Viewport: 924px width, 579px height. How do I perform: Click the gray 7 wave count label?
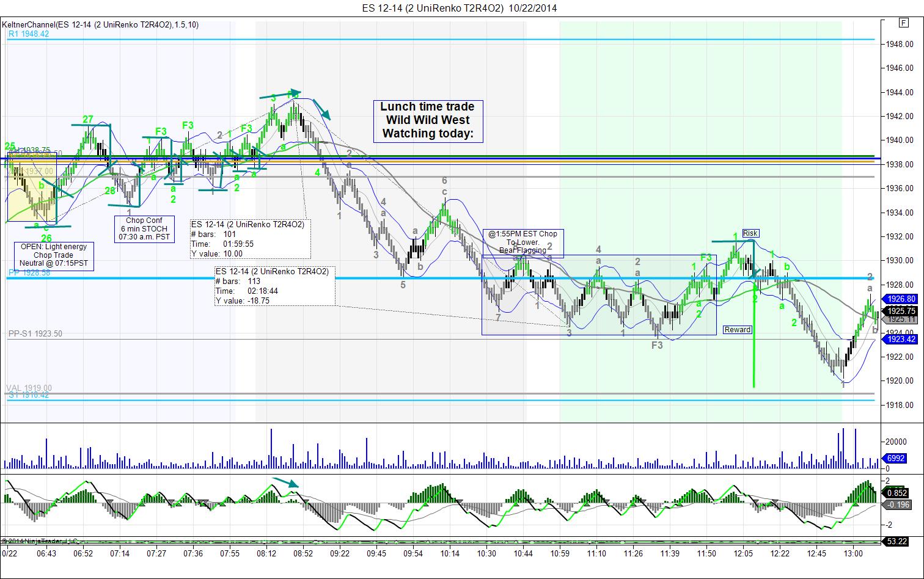click(499, 318)
